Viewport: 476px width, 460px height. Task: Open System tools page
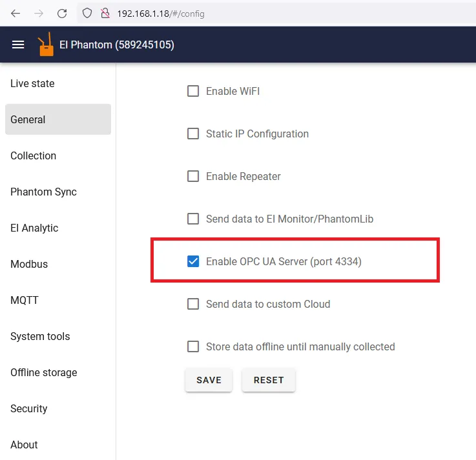(58, 336)
